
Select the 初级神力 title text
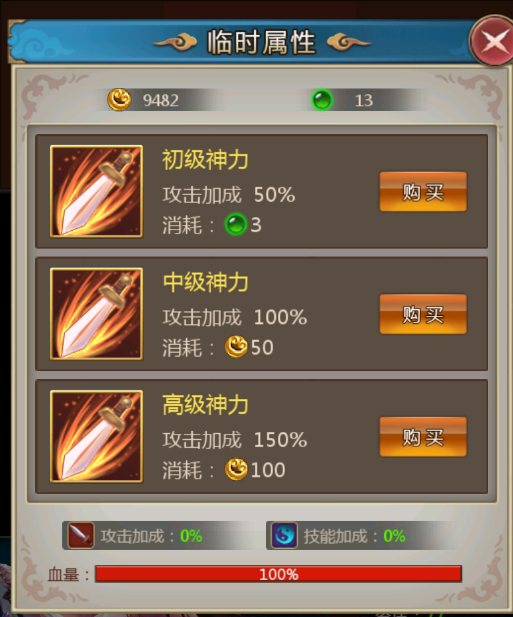(x=205, y=160)
